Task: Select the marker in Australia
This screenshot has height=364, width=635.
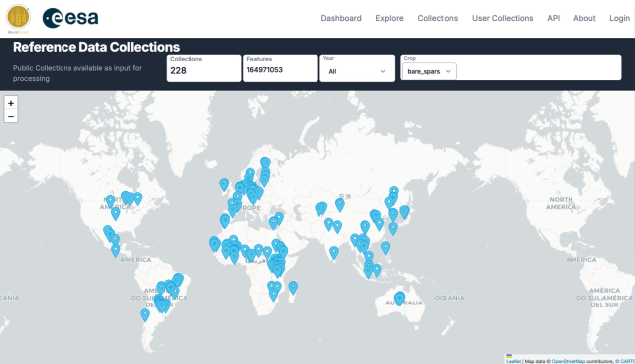Action: pos(399,299)
